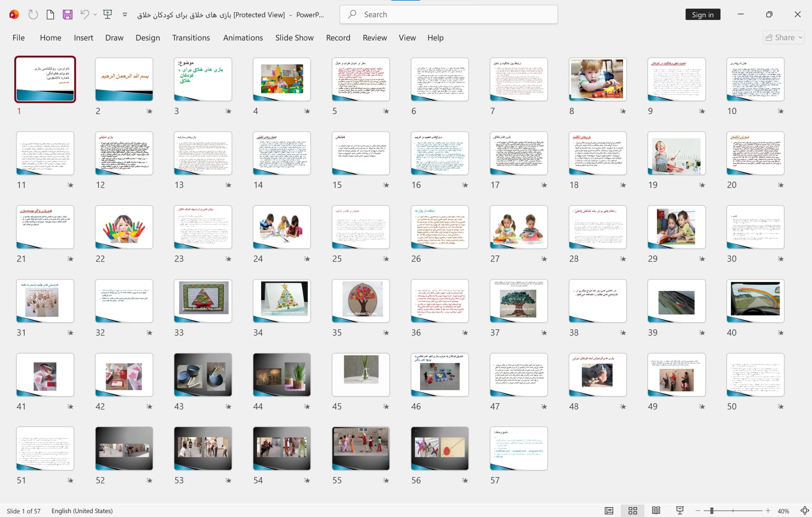Select slide 22 thumbnail with painted hands
The image size is (812, 517).
pyautogui.click(x=124, y=227)
